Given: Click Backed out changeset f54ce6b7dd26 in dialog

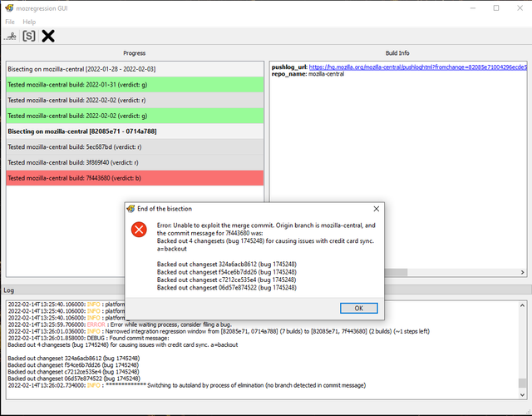Looking at the screenshot, I should pos(227,272).
